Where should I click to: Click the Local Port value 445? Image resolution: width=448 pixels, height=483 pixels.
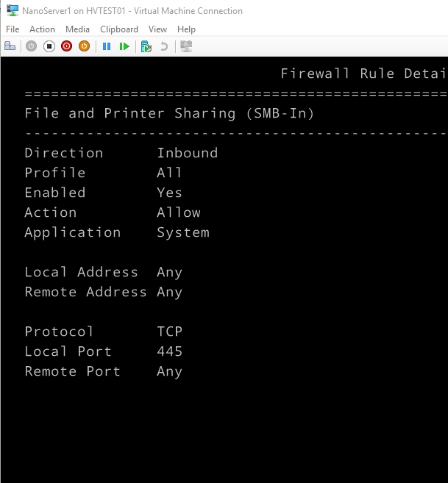tap(169, 351)
